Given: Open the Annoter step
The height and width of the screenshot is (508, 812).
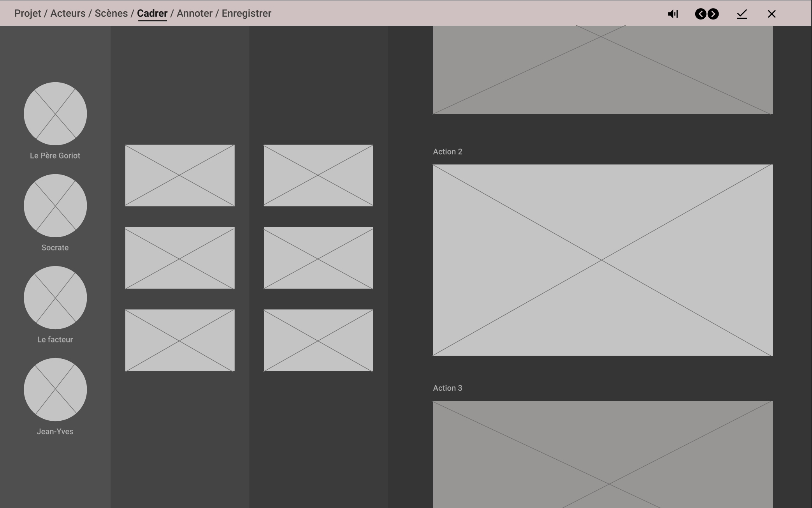Looking at the screenshot, I should pos(195,13).
